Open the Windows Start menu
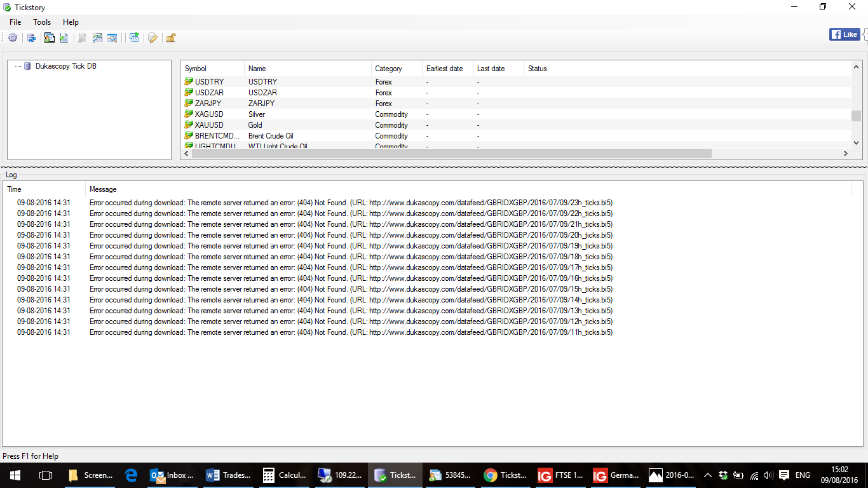Image resolution: width=868 pixels, height=488 pixels. click(15, 475)
